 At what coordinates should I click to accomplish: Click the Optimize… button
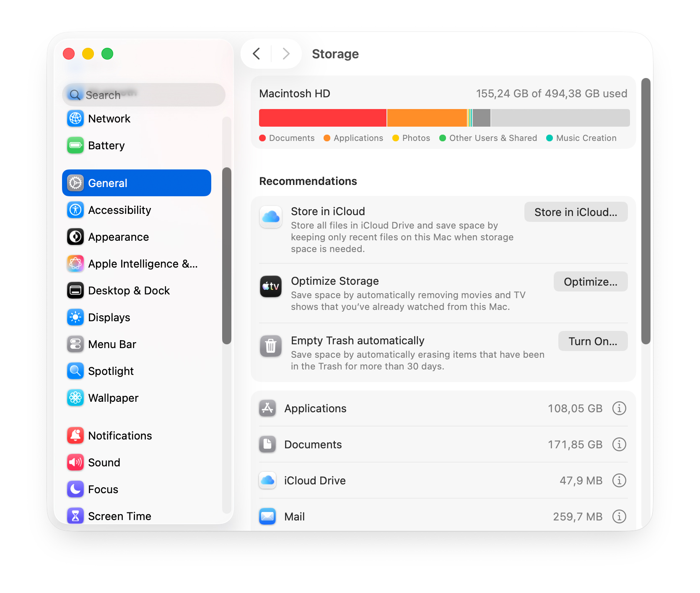pyautogui.click(x=591, y=282)
